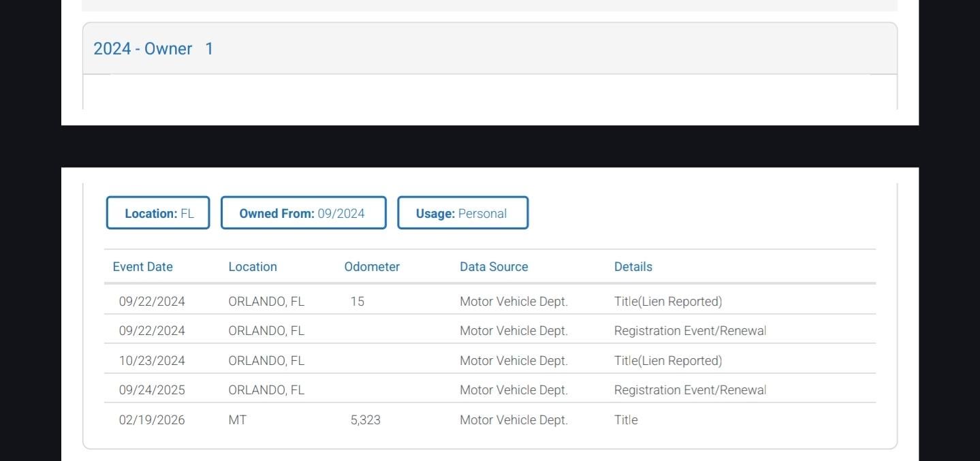Click the "Location: FL" badge

158,213
